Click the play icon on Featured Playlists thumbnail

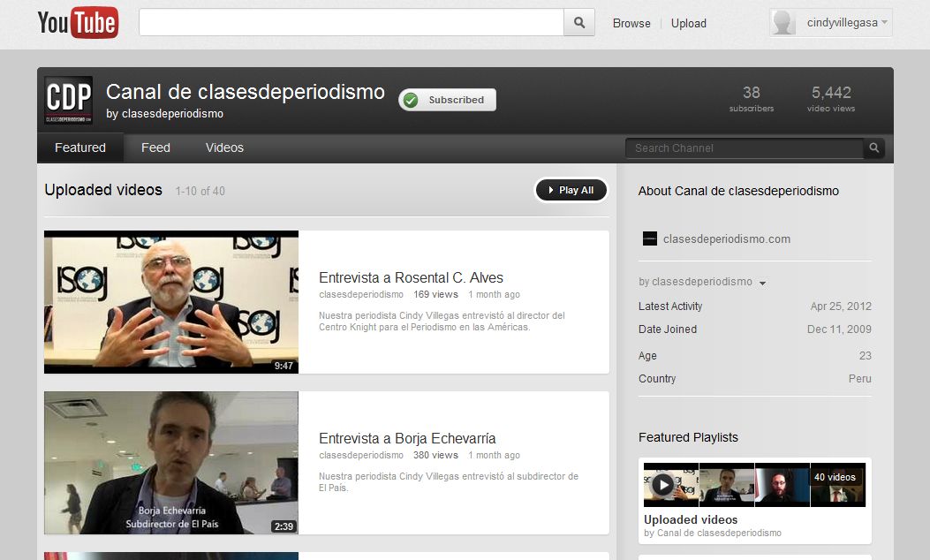pos(662,484)
